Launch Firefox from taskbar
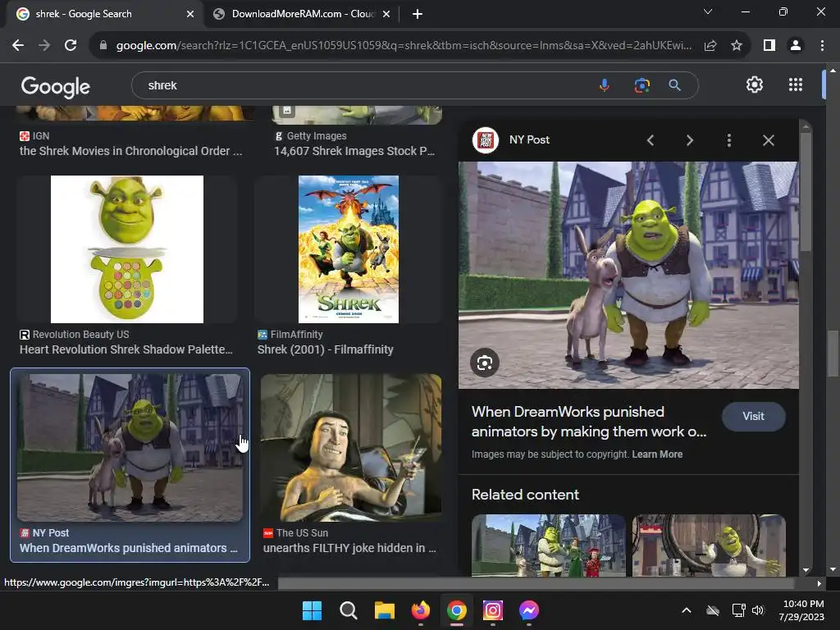 [x=421, y=610]
